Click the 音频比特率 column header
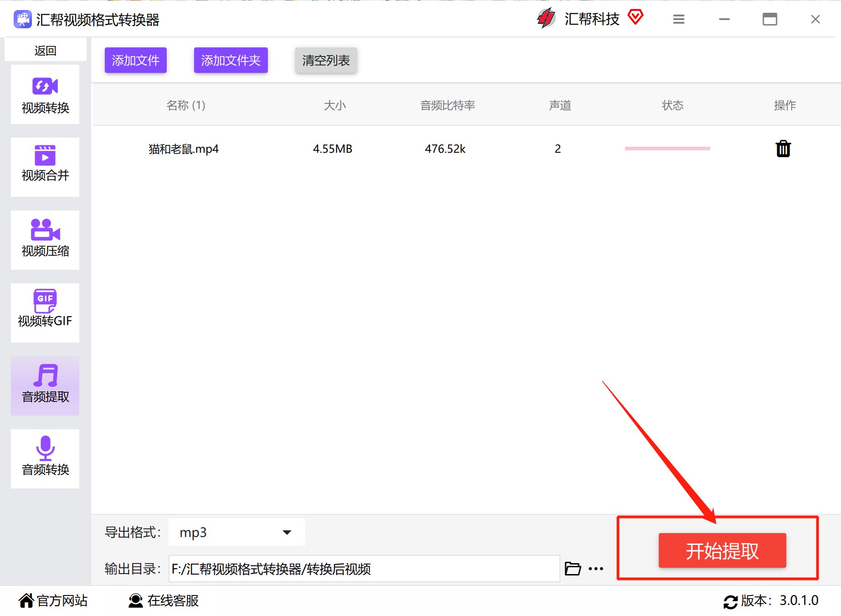Screen dimensions: 841x616 click(447, 105)
